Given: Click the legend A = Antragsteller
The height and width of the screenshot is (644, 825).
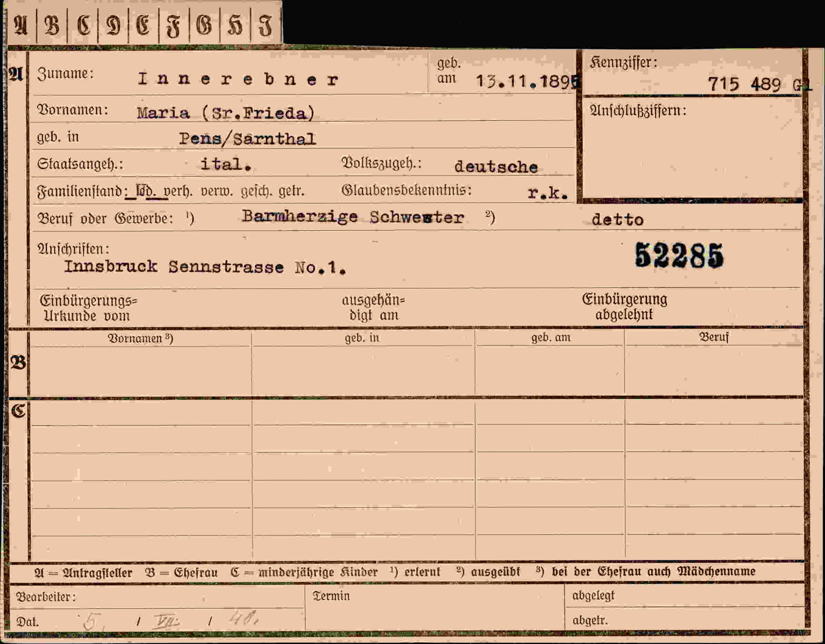Looking at the screenshot, I should (x=83, y=573).
